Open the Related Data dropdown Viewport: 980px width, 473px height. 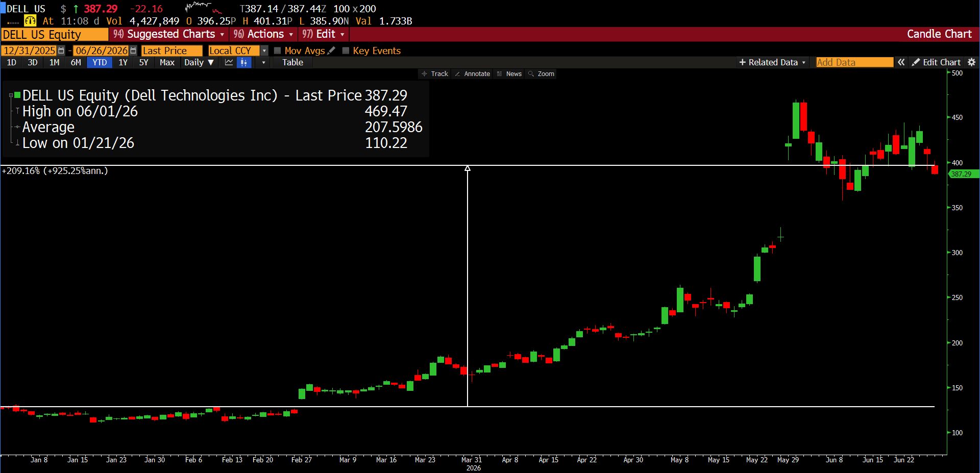(773, 62)
